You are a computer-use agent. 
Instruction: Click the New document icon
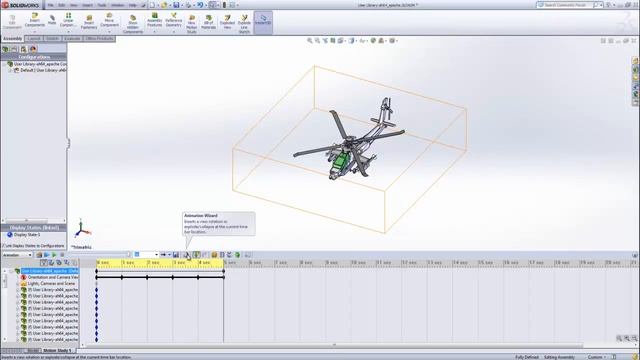[152, 5]
